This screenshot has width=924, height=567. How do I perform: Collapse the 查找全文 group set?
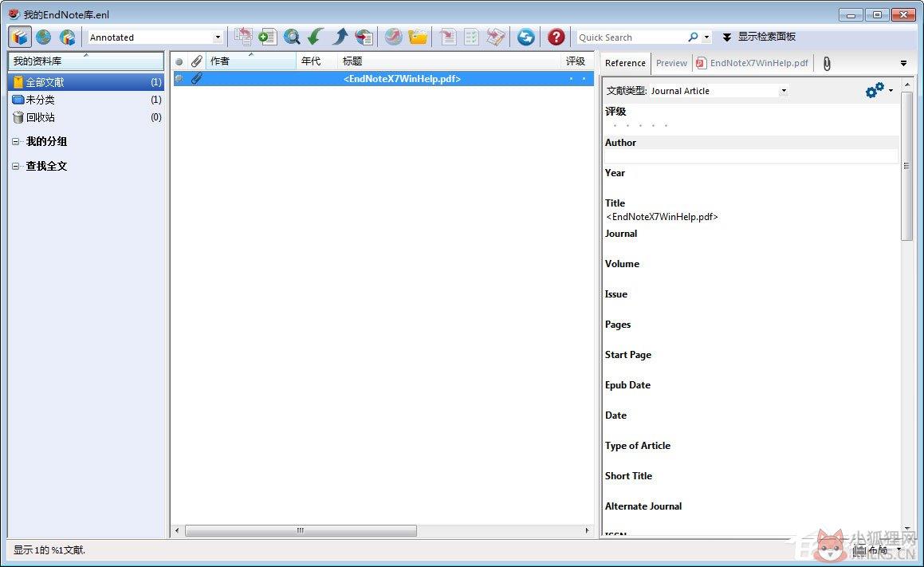(x=16, y=166)
